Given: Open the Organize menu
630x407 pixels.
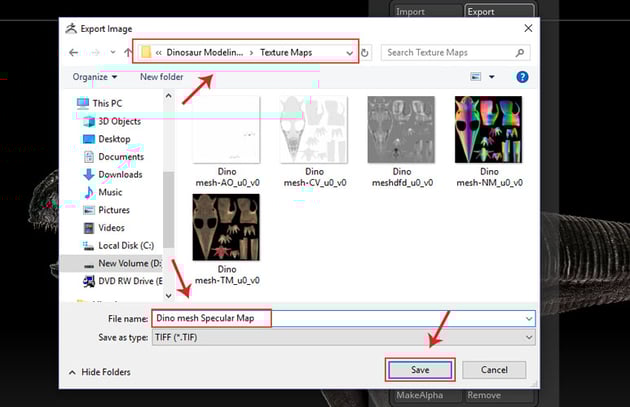Looking at the screenshot, I should pyautogui.click(x=95, y=77).
